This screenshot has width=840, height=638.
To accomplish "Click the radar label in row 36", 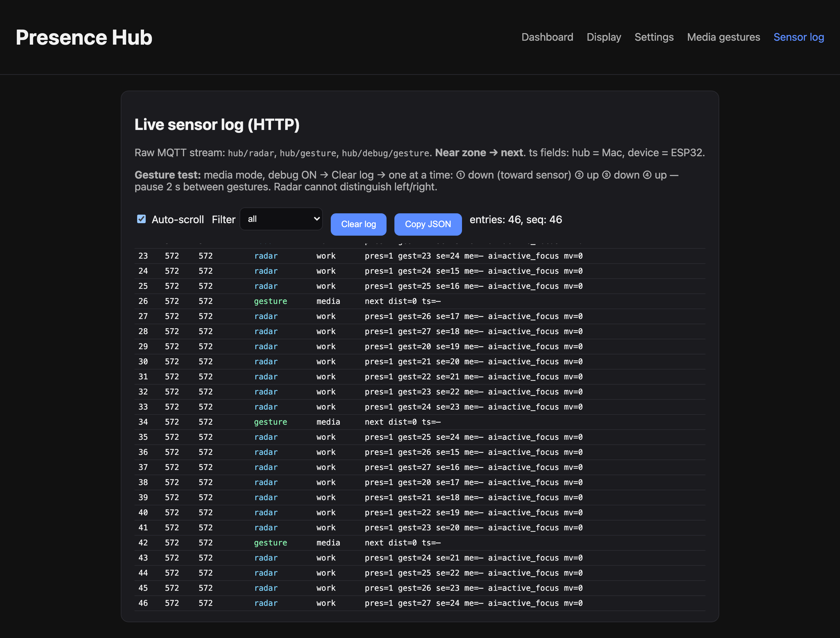I will point(266,452).
